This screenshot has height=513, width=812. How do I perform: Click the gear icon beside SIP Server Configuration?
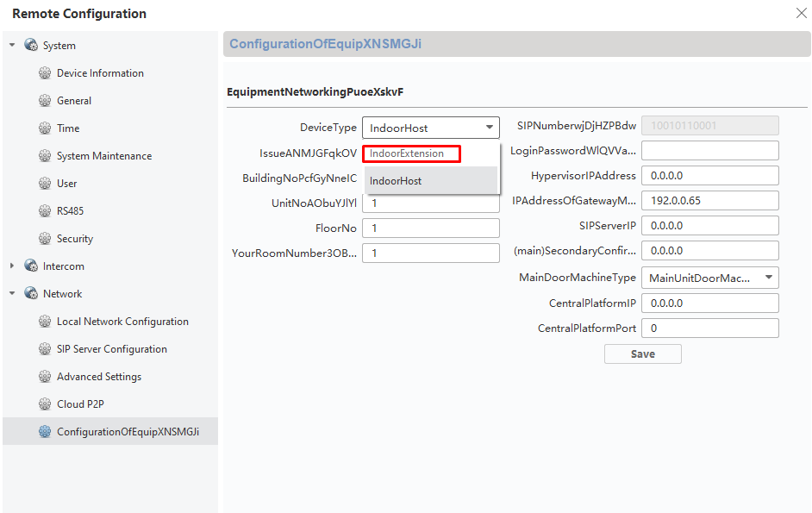45,348
